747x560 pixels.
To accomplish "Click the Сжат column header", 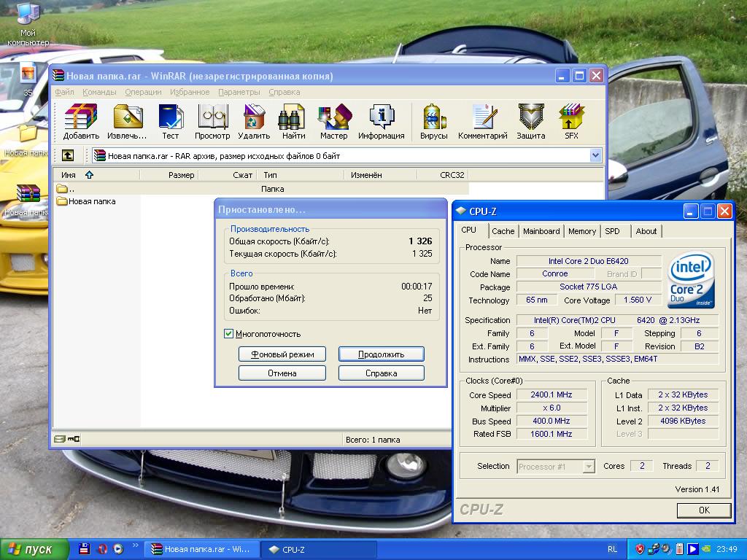I will point(228,175).
